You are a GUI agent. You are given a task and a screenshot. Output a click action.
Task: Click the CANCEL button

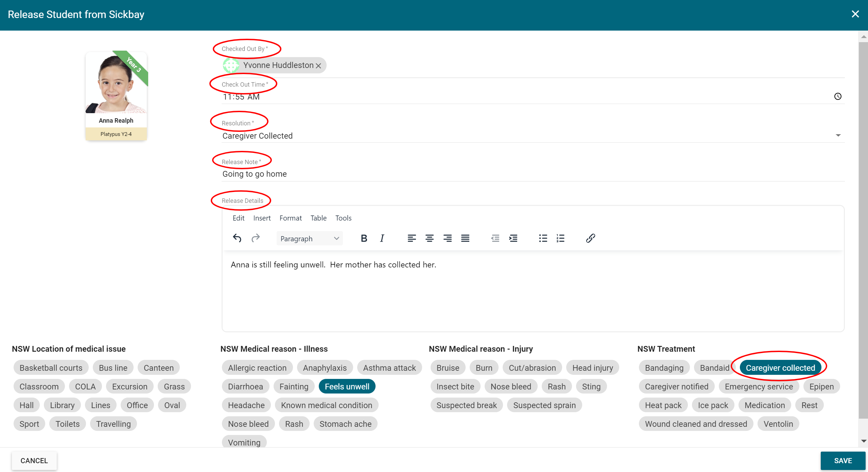[x=34, y=460]
